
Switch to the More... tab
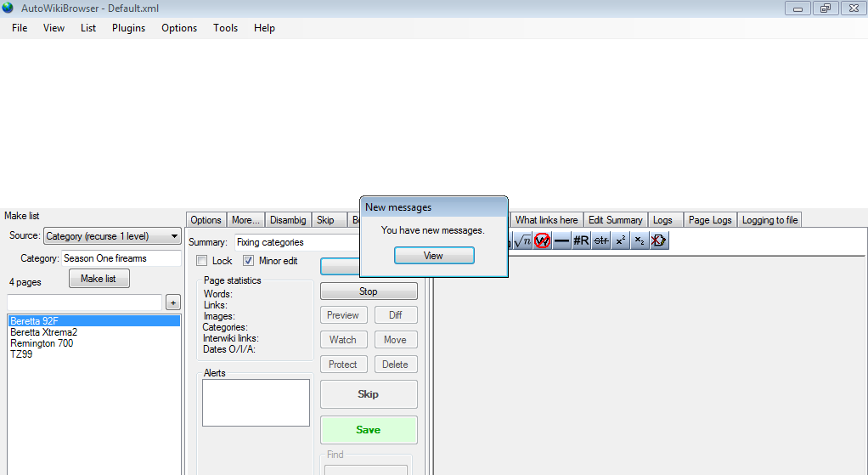point(245,220)
